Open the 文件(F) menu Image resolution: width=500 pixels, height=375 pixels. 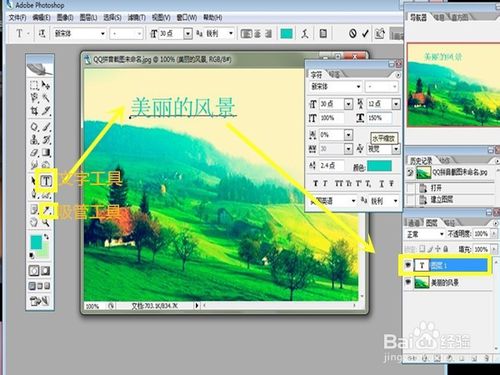(x=17, y=17)
